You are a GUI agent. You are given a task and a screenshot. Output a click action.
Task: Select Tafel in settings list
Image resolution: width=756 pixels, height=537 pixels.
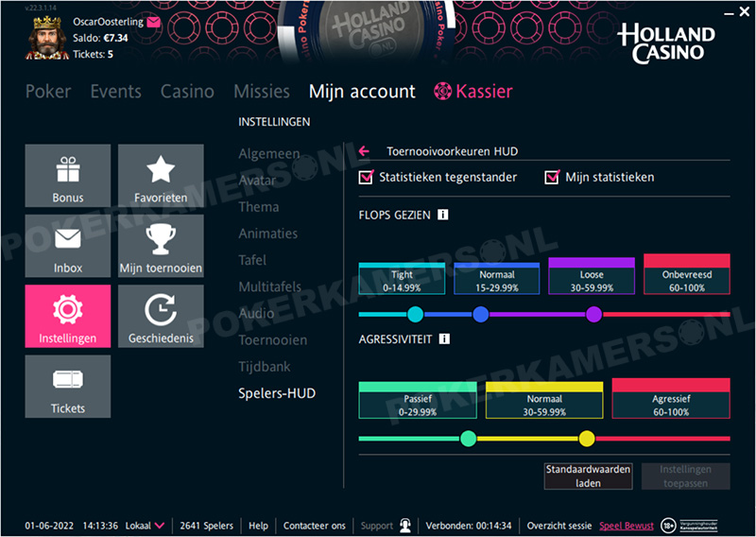(252, 260)
